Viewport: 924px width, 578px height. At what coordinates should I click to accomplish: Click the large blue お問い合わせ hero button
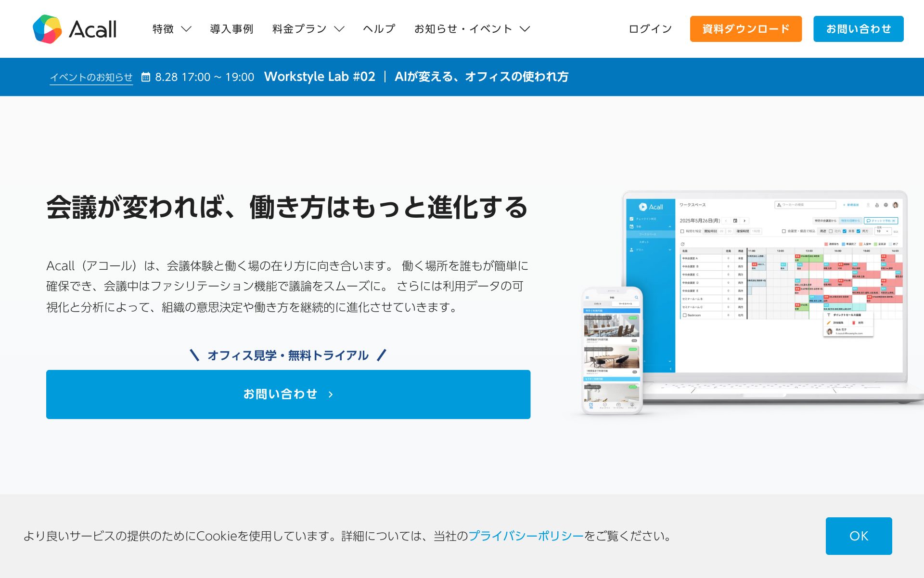(288, 394)
